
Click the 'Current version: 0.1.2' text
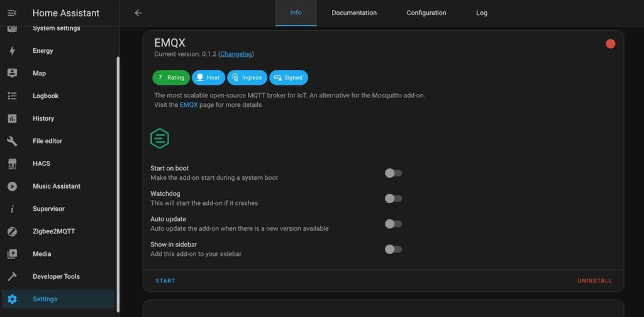186,54
